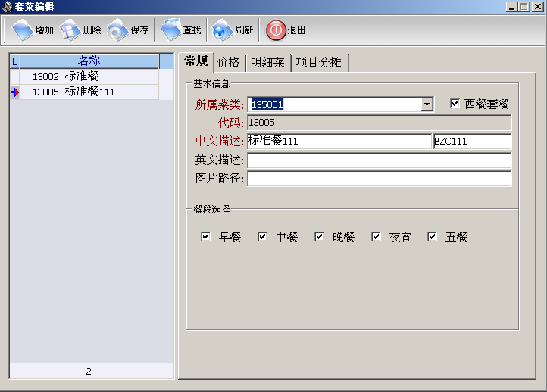Click the empty 英文描述 input field

[x=380, y=160]
